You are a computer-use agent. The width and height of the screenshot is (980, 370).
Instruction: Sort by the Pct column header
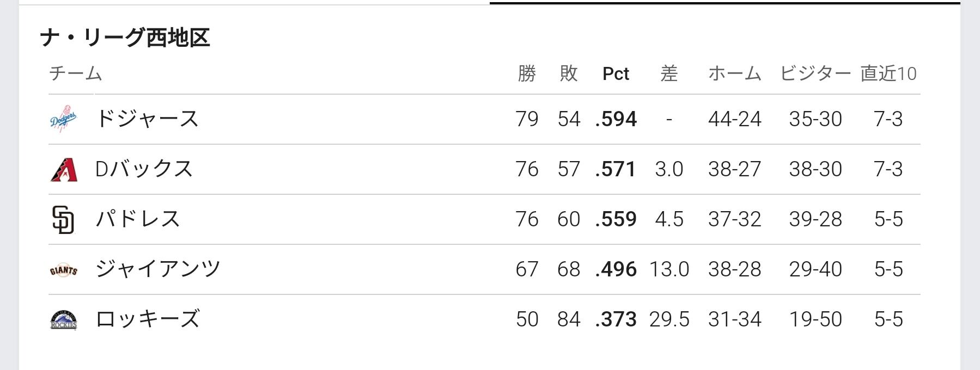tap(616, 73)
